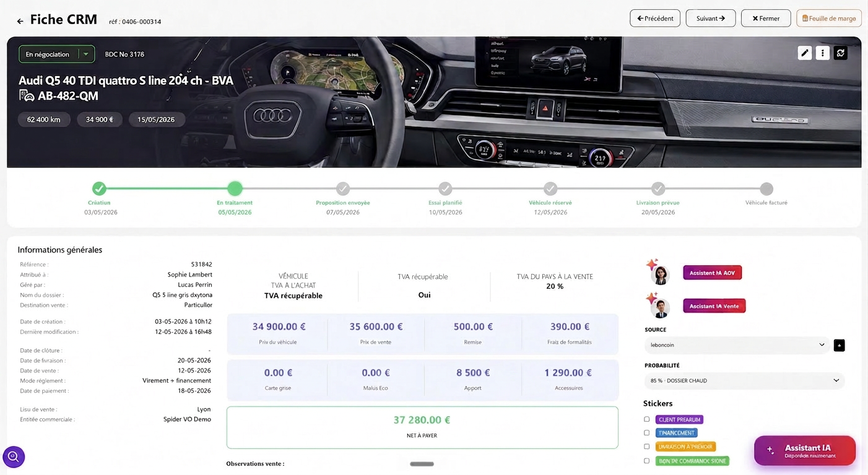Tick the LIVRAISON À PRÉVOIR sticker checkbox

(x=647, y=447)
